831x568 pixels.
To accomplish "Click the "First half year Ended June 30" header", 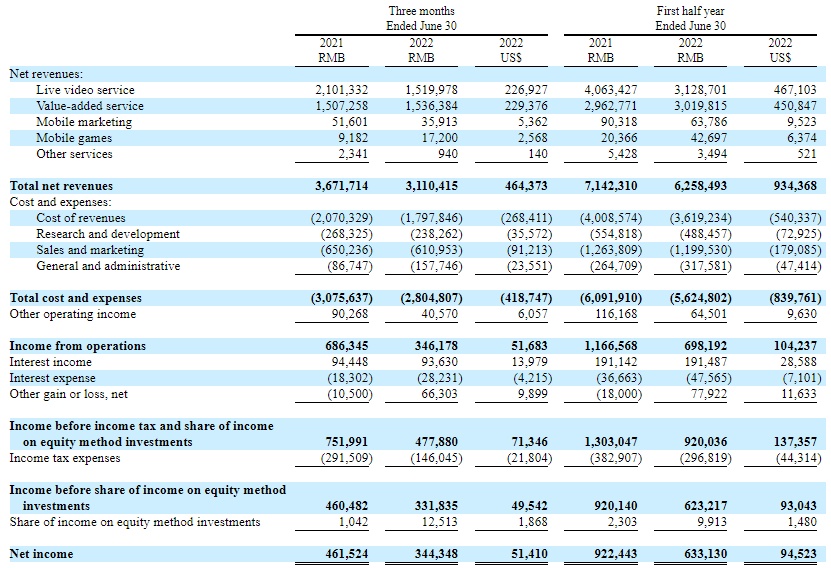I will tap(691, 18).
